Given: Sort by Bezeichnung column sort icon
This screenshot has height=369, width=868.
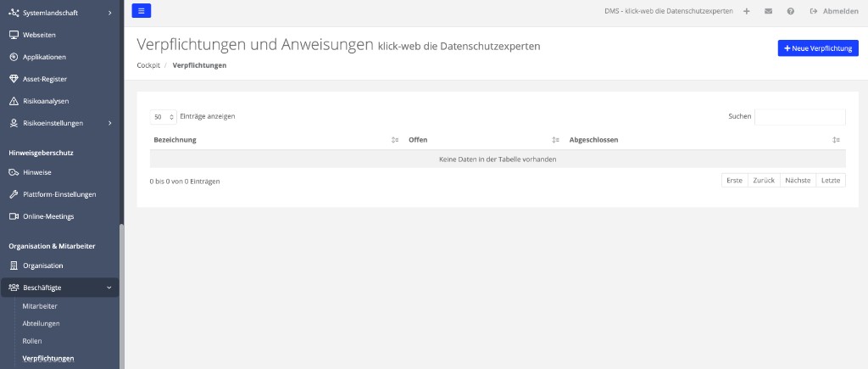Looking at the screenshot, I should [x=395, y=140].
